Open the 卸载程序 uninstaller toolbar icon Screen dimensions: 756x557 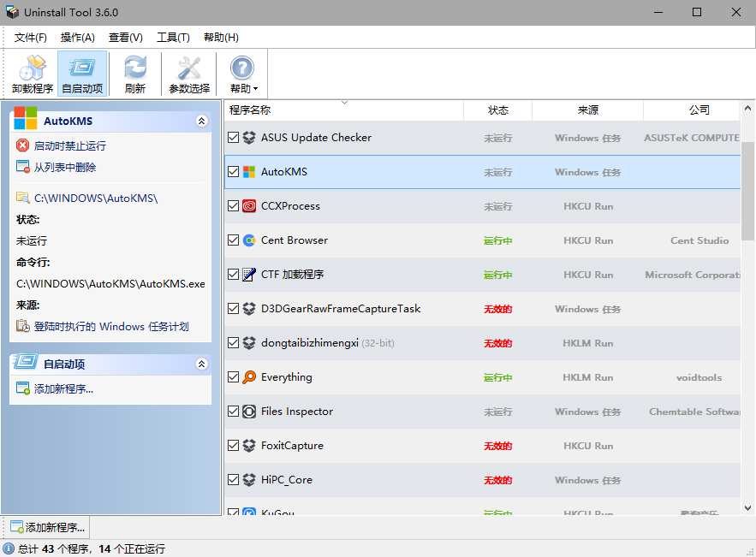pos(33,74)
